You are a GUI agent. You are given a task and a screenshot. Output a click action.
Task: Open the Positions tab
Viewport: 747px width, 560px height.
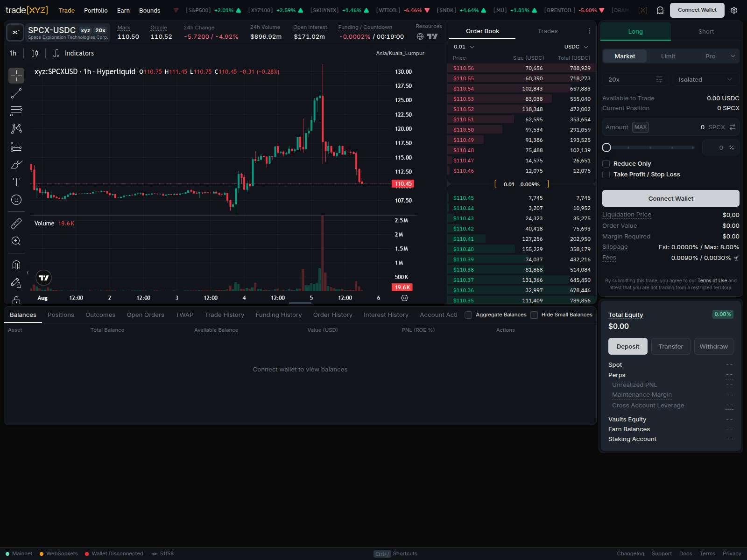pyautogui.click(x=61, y=315)
